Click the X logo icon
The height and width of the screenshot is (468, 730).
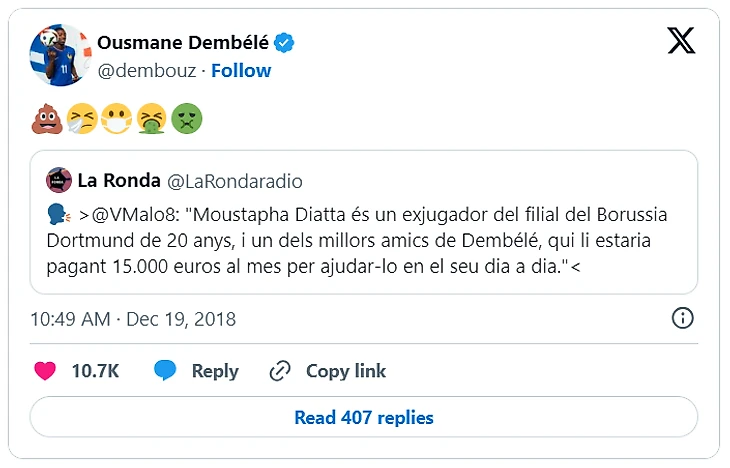681,41
